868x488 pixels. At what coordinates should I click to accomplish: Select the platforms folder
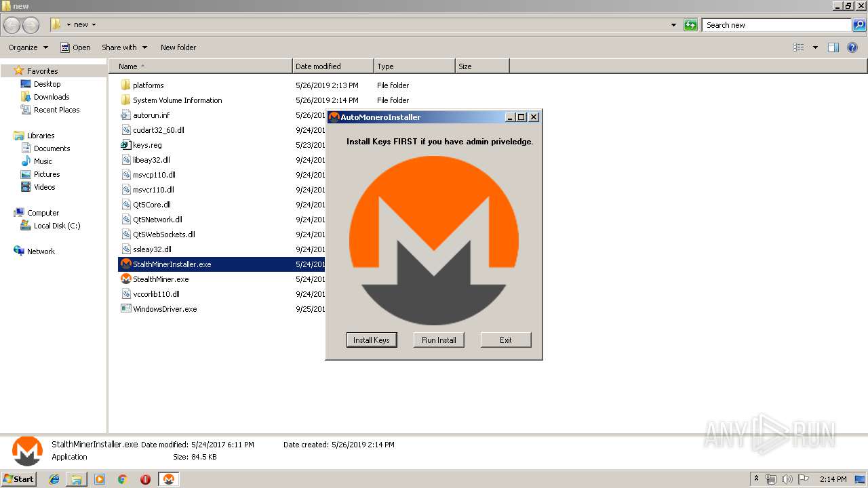(x=148, y=85)
